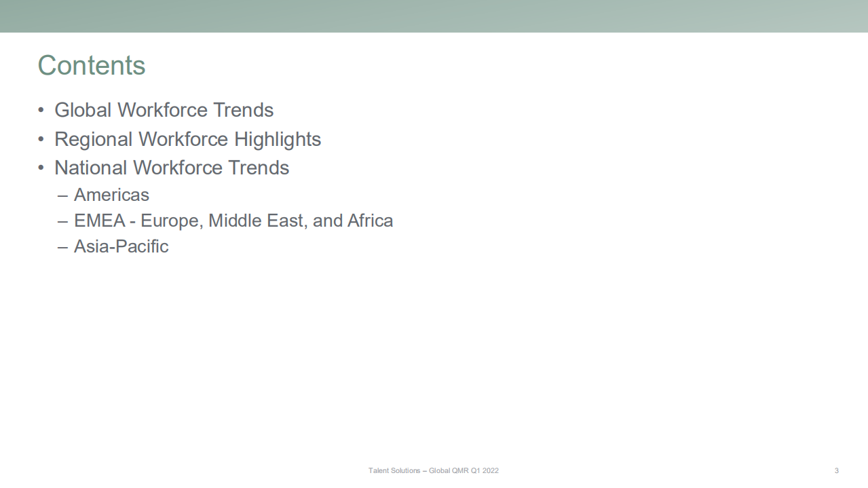Open the Global Workforce Trends entry
This screenshot has width=868, height=488.
pyautogui.click(x=164, y=110)
